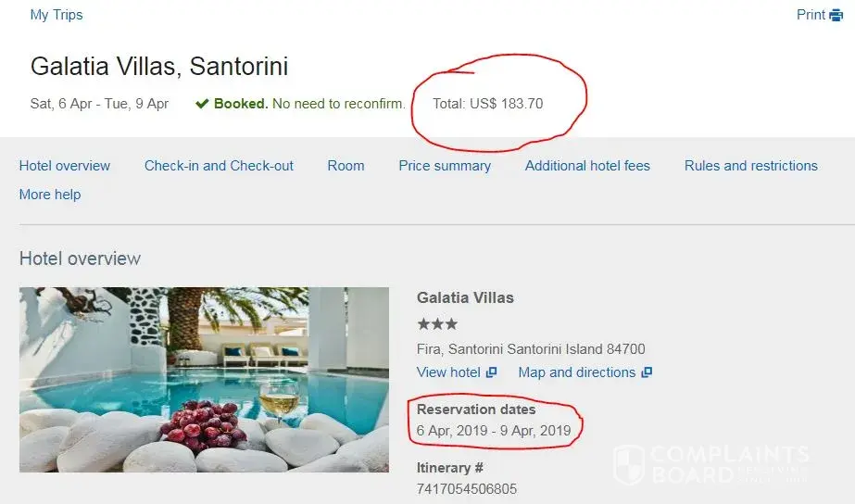Click the external-link icon after Map and directions
The image size is (855, 504).
(647, 372)
